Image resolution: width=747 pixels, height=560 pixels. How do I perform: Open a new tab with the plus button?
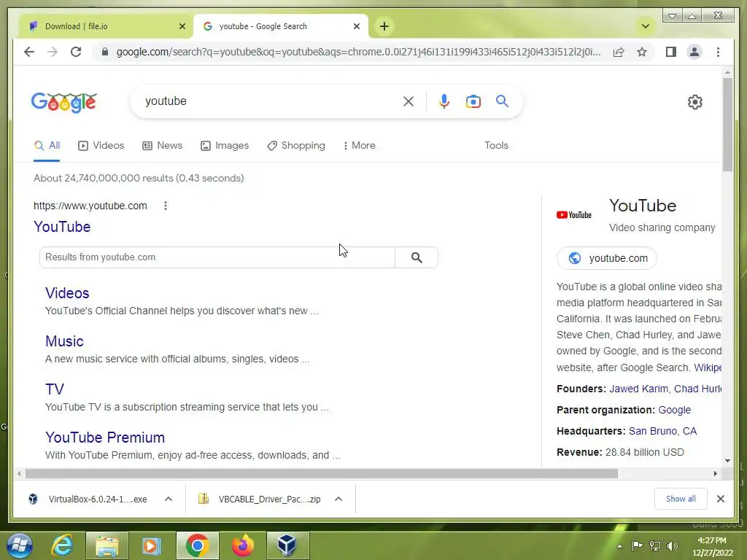coord(384,26)
